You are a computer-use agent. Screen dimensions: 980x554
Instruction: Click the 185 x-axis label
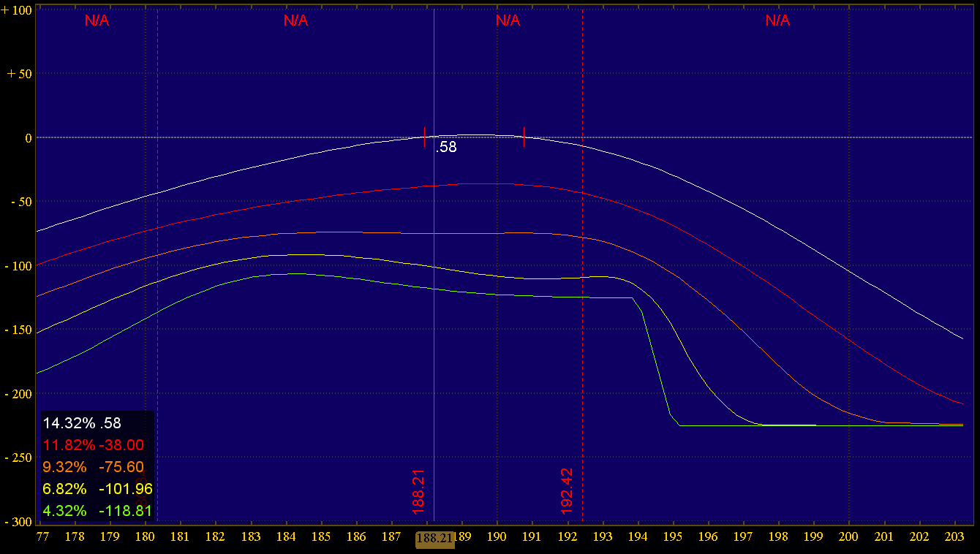click(321, 537)
